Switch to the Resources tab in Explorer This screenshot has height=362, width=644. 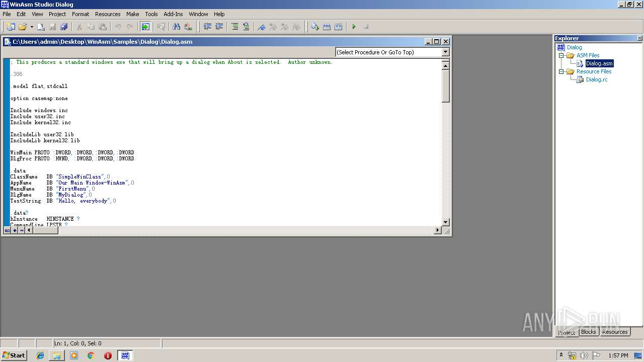[615, 332]
